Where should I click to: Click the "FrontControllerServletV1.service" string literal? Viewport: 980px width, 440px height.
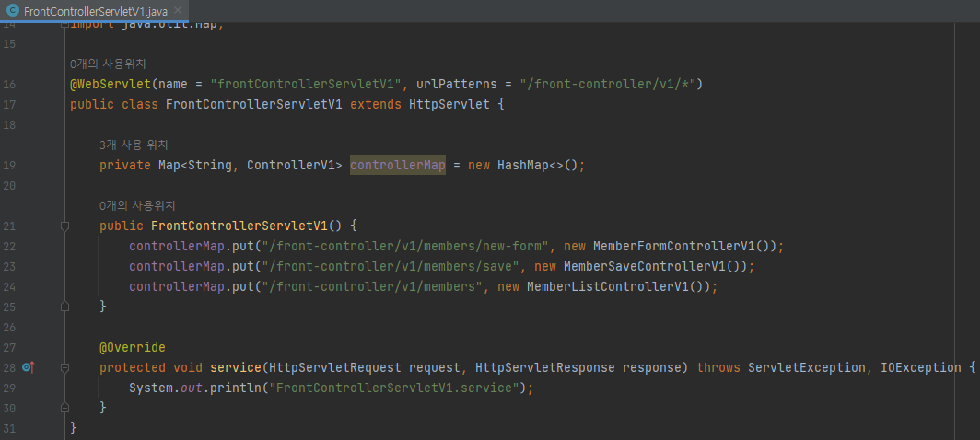click(394, 388)
